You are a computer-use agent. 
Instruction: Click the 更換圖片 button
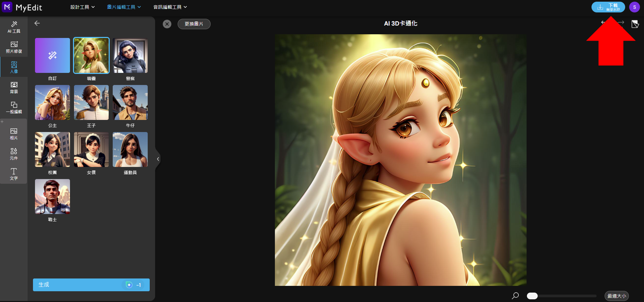coord(194,24)
